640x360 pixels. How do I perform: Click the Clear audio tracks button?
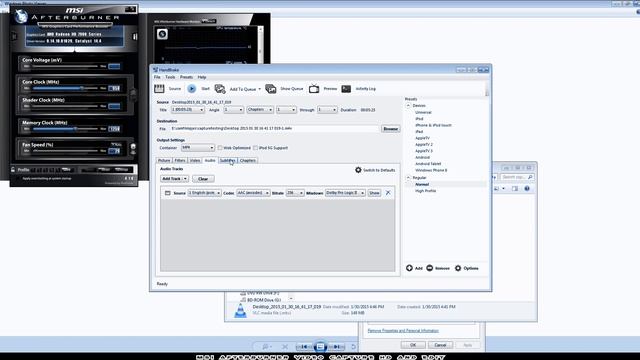click(x=203, y=179)
